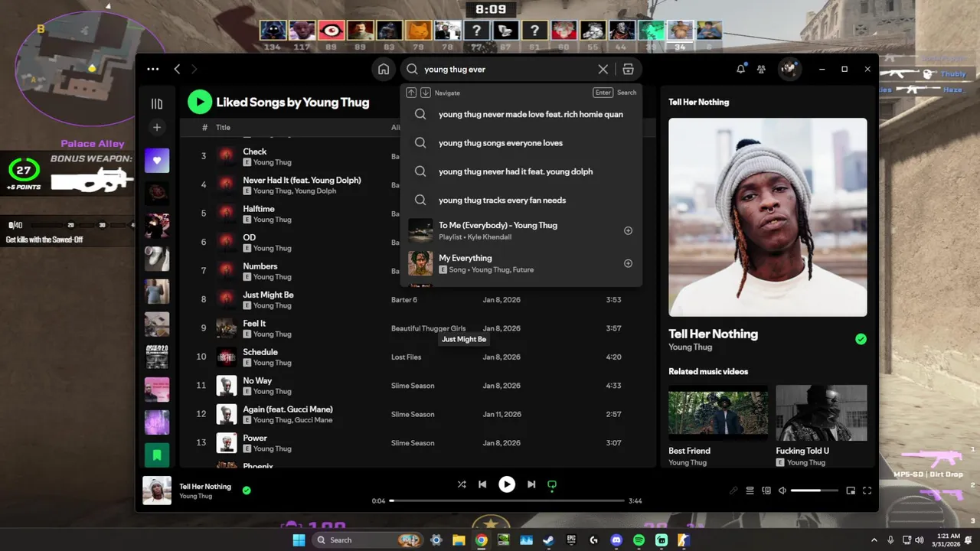Open Young Dolph artist link in track 4

(x=315, y=191)
